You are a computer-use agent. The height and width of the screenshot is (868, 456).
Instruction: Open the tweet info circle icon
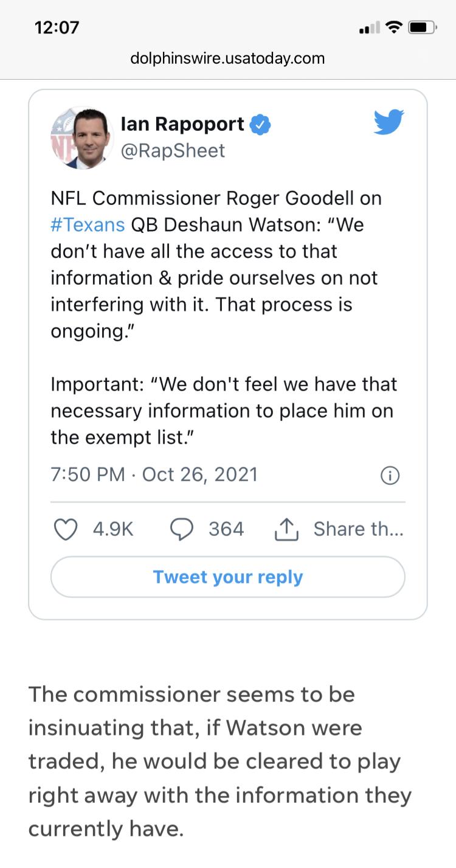point(389,476)
